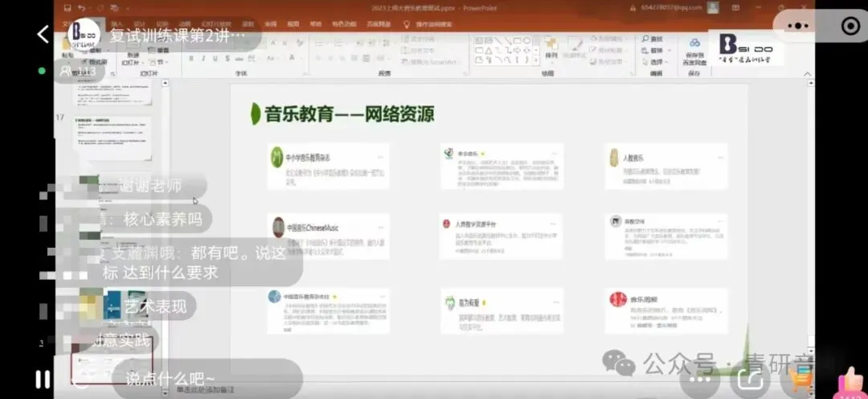
Task: Click the 音乐周报 card
Action: pyautogui.click(x=666, y=311)
